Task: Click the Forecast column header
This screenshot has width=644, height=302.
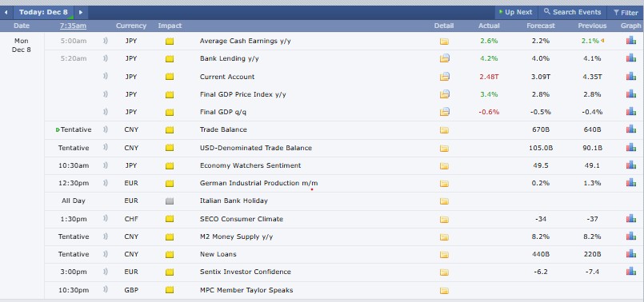Action: coord(541,26)
